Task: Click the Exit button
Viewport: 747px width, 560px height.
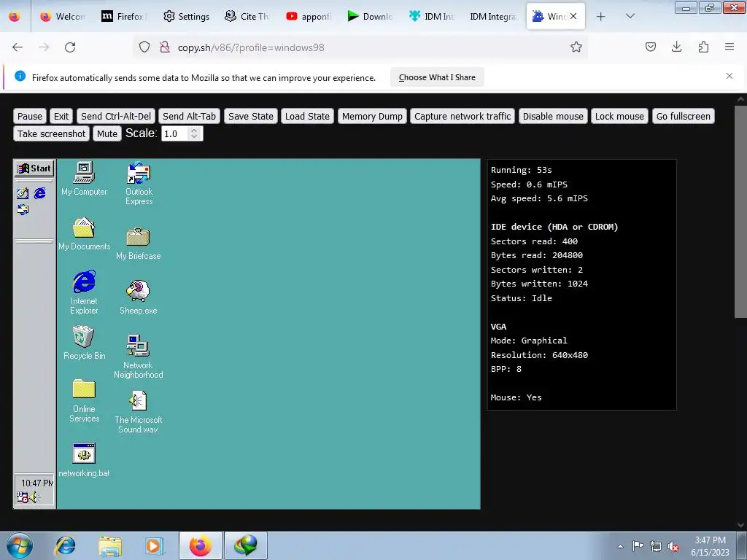Action: [61, 116]
